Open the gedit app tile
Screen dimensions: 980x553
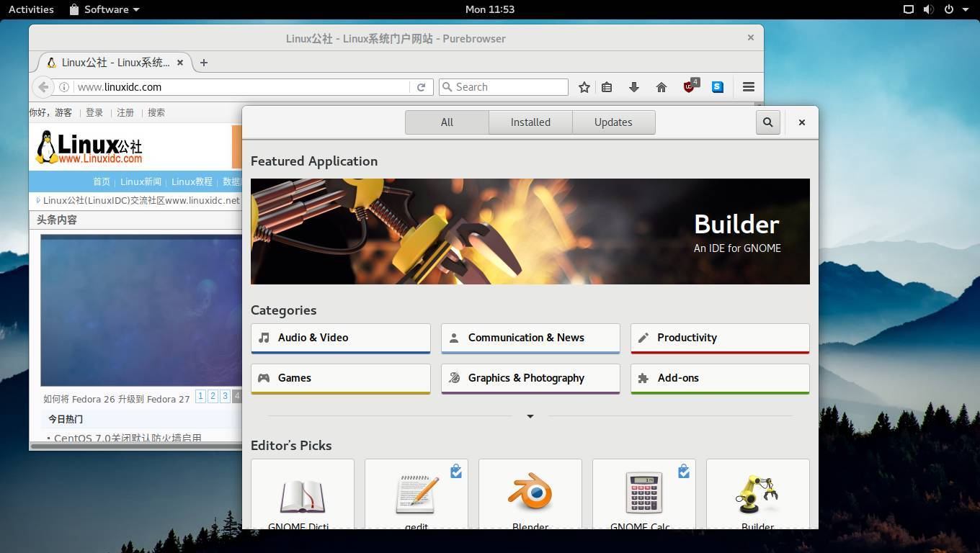point(416,494)
